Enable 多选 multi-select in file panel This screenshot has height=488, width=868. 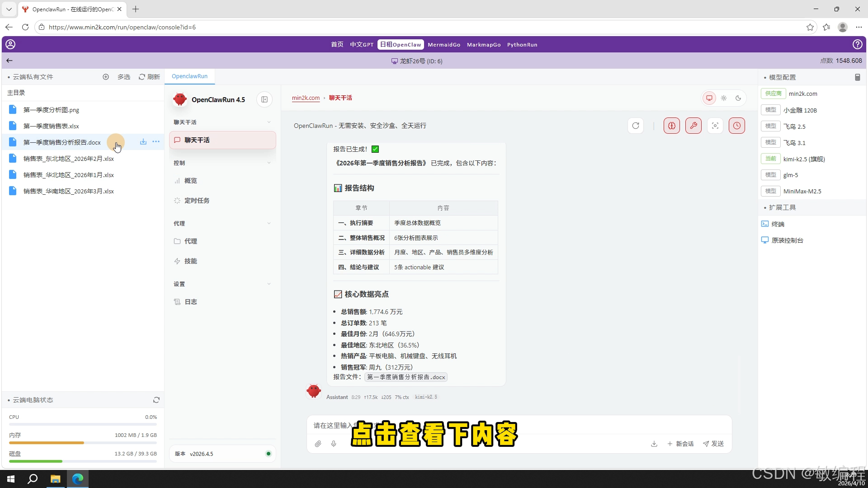[x=123, y=77]
